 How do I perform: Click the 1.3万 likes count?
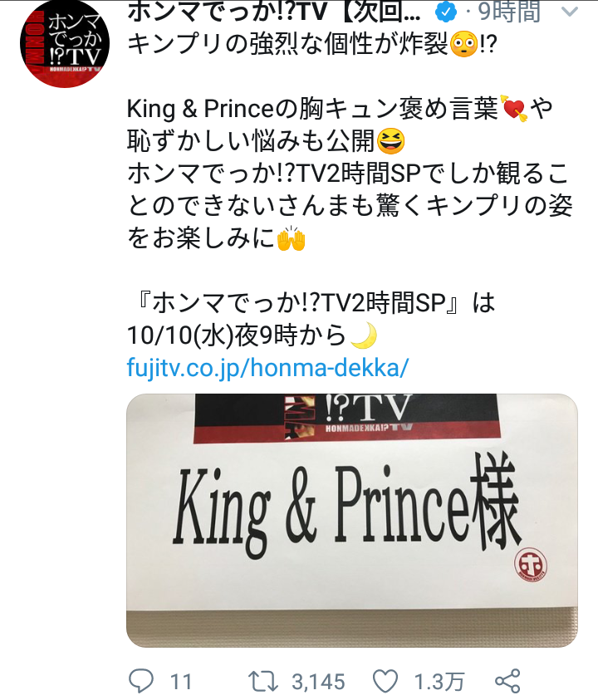click(439, 682)
